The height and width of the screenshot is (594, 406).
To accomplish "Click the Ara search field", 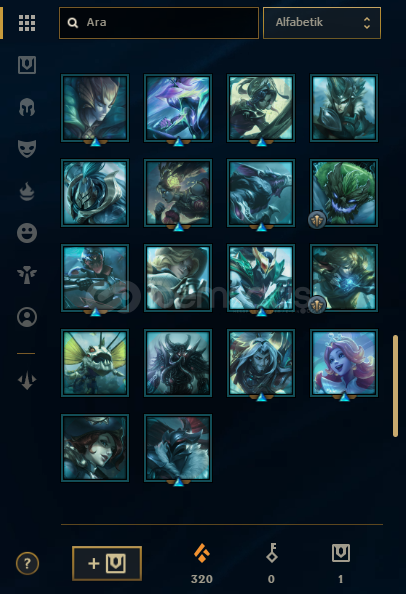I will tap(159, 23).
